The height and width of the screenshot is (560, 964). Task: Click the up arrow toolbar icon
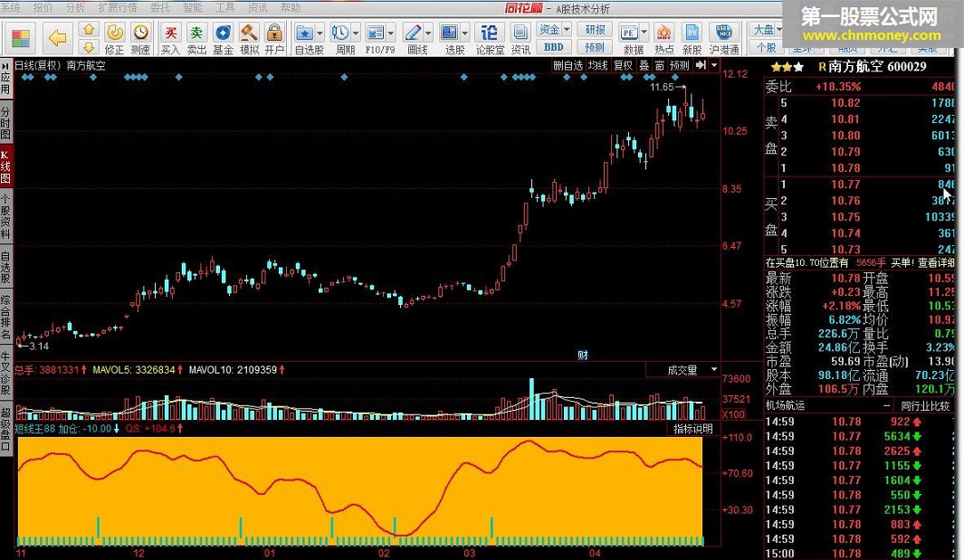pos(89,30)
